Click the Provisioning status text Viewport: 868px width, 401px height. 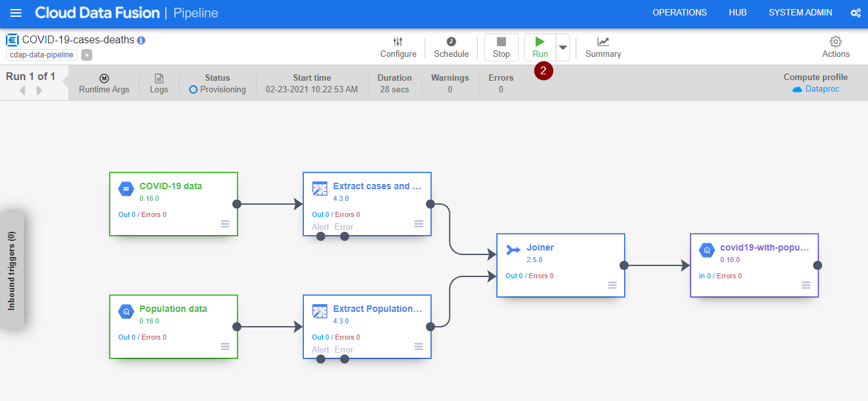click(223, 90)
